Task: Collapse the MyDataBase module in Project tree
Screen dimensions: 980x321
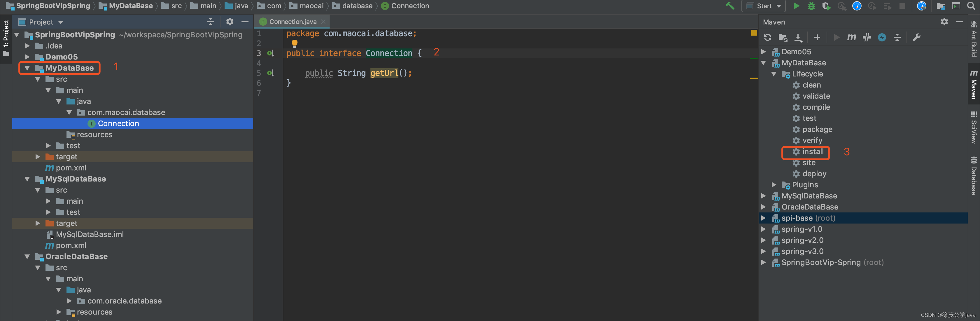Action: pyautogui.click(x=27, y=68)
